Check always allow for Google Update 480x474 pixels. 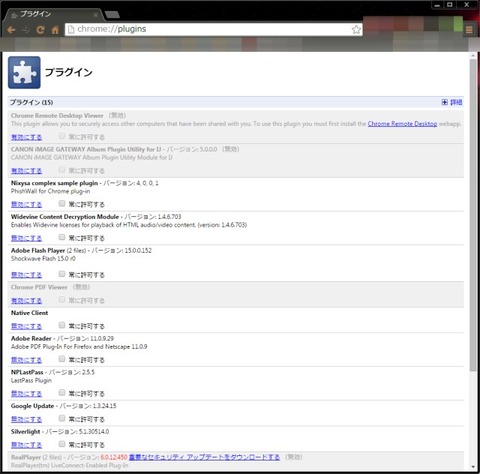pos(62,418)
